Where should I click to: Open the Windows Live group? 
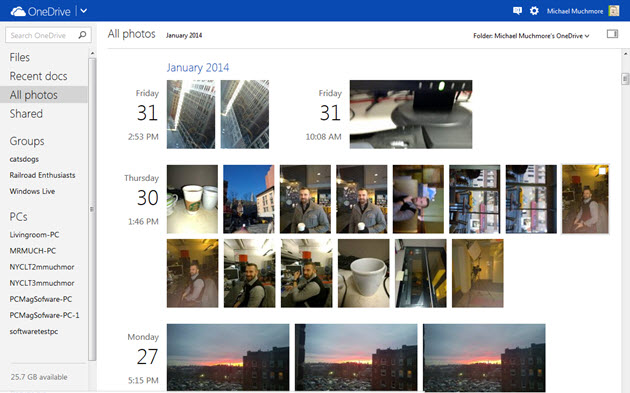pyautogui.click(x=32, y=191)
